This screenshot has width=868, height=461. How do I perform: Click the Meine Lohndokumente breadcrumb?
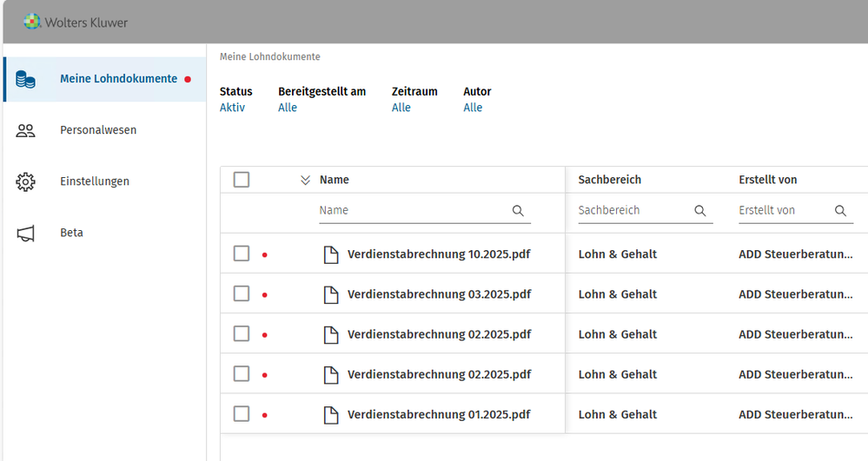pos(269,56)
